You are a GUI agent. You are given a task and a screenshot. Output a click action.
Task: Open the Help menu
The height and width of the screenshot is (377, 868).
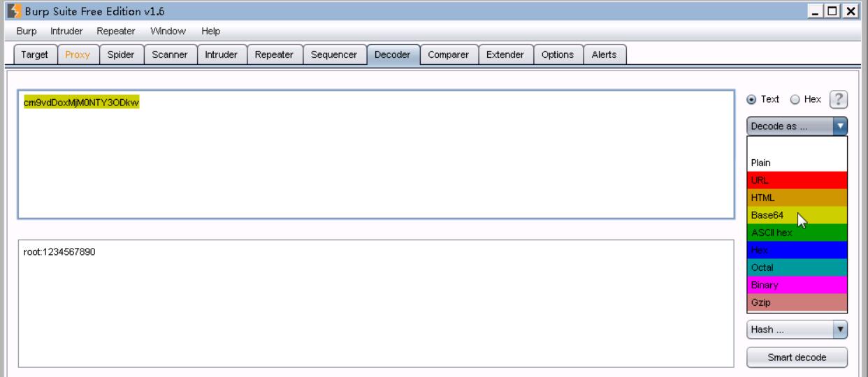(211, 31)
